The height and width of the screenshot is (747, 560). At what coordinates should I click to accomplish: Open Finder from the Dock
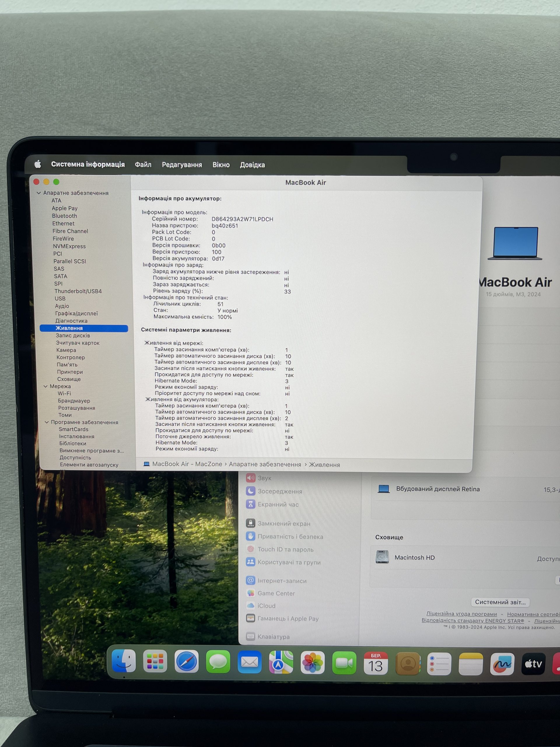[x=124, y=661]
